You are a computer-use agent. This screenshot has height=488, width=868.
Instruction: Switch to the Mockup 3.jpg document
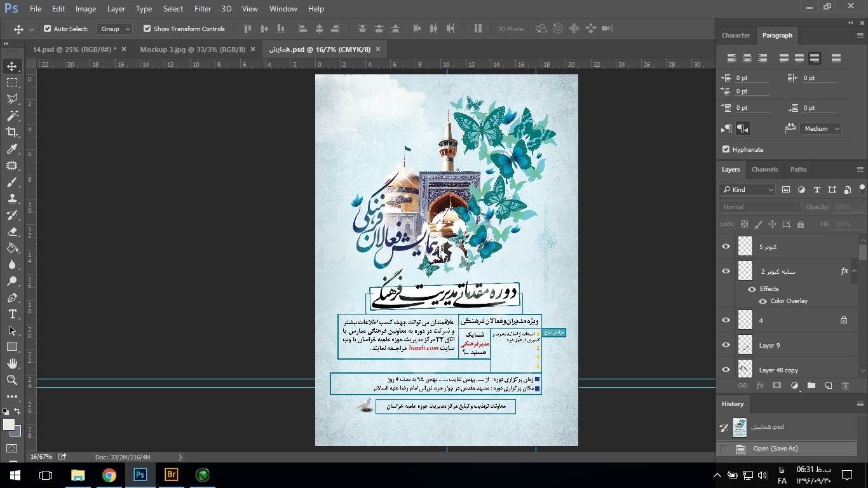click(x=193, y=50)
